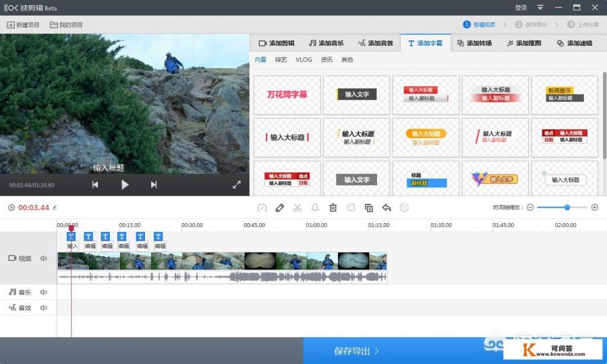This screenshot has width=607, height=364.
Task: Zoom out timeline with minus icon
Action: (530, 208)
